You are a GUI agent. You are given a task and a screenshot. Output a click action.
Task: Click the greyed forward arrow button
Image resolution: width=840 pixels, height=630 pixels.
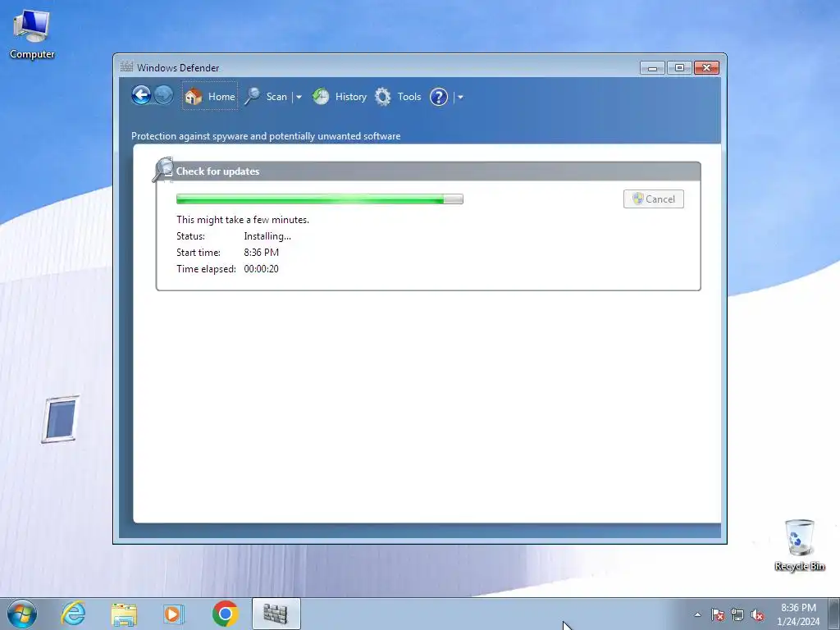pyautogui.click(x=163, y=96)
